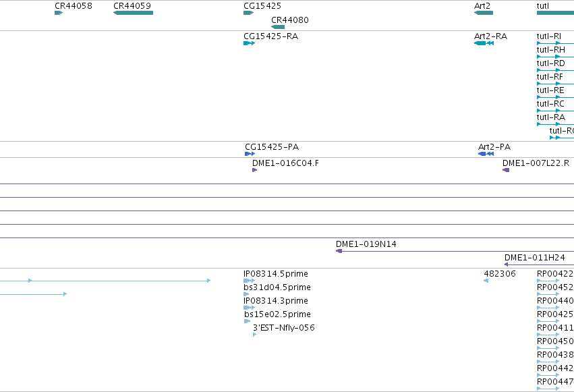574x392 pixels.
Task: Select the RP00452 feature
Action: click(548, 294)
